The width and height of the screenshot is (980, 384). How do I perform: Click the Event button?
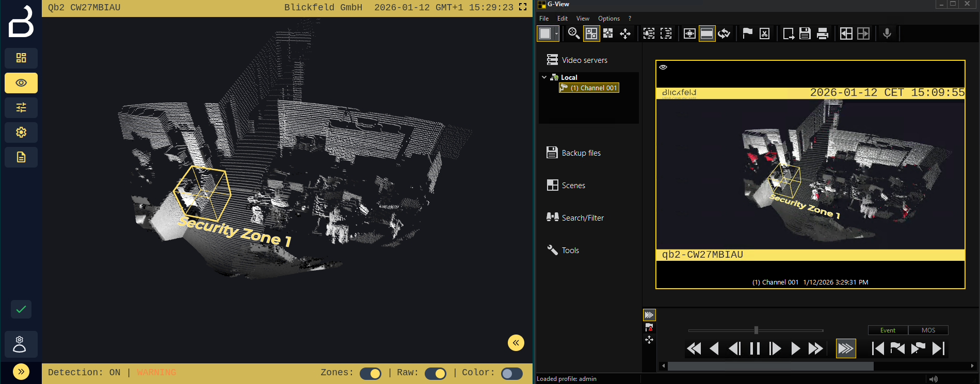pyautogui.click(x=888, y=330)
